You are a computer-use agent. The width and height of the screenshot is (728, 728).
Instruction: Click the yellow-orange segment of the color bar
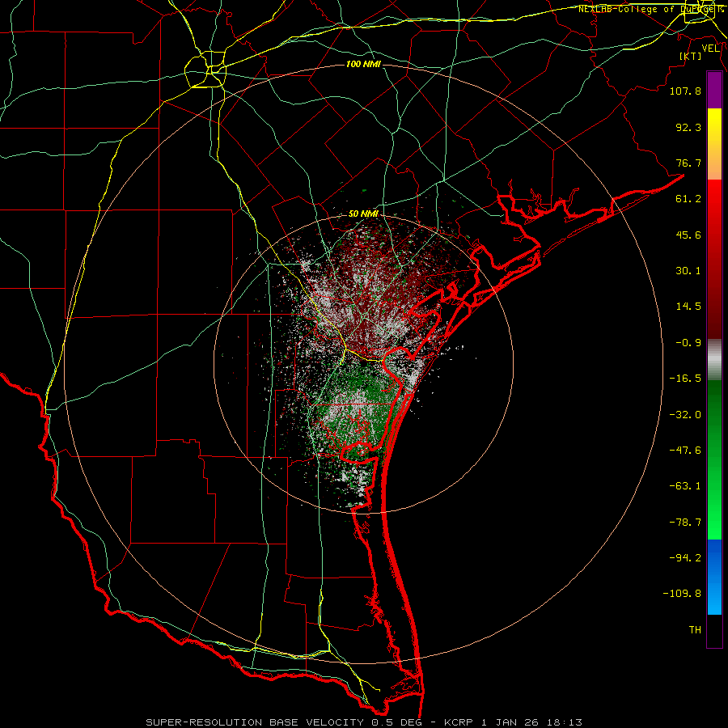[714, 144]
